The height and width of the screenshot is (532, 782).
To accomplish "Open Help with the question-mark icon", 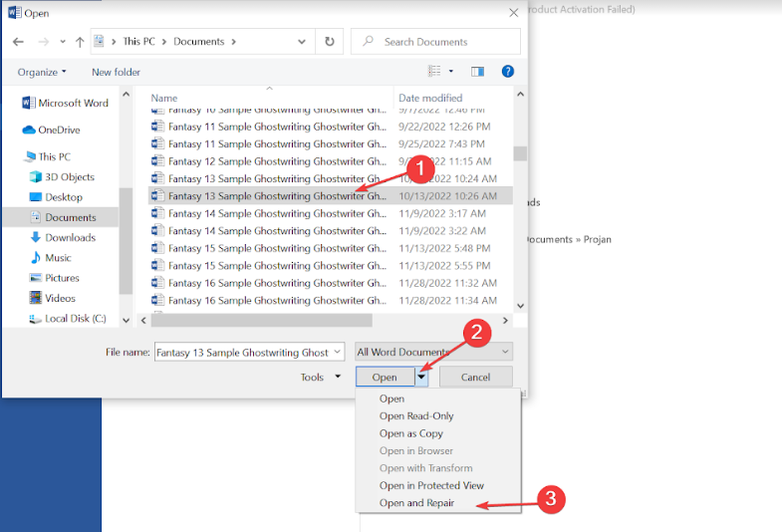I will [508, 72].
